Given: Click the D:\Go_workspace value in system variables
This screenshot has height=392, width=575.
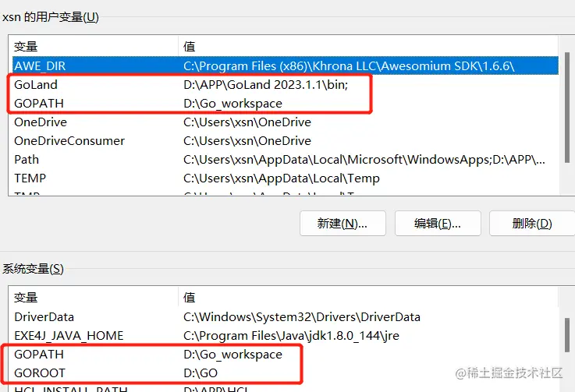Looking at the screenshot, I should click(232, 355).
